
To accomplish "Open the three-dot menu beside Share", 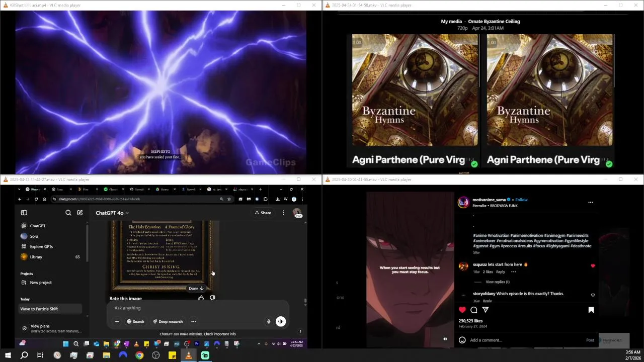I will pos(283,213).
